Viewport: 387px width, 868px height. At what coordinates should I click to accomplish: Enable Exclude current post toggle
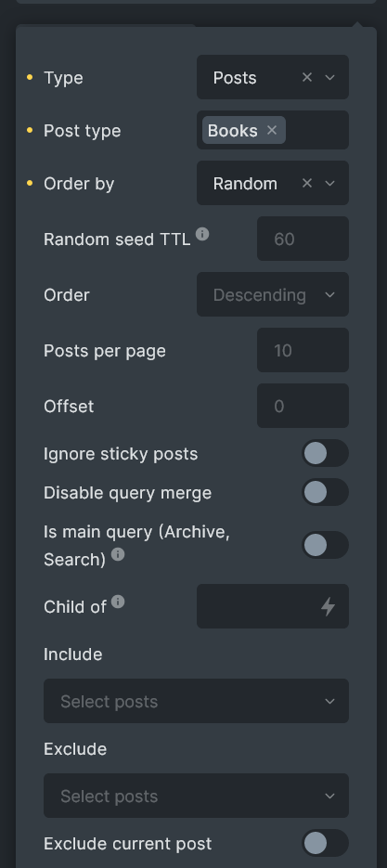tap(325, 843)
